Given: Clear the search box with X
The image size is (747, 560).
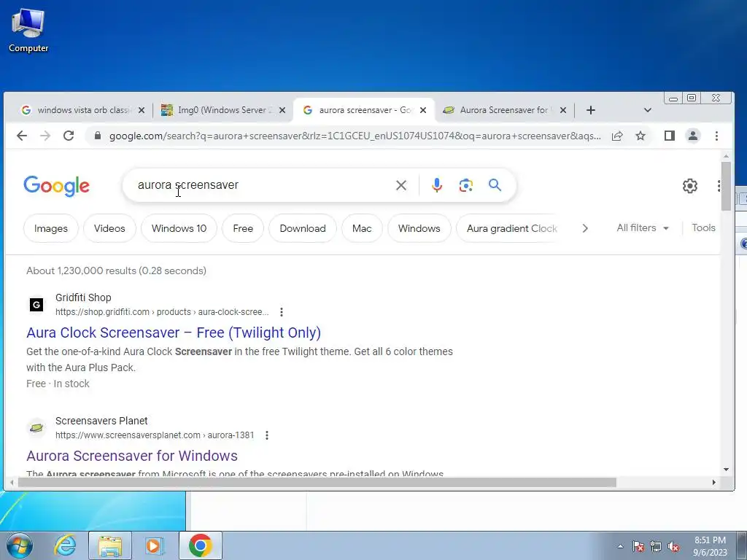Looking at the screenshot, I should tap(401, 185).
